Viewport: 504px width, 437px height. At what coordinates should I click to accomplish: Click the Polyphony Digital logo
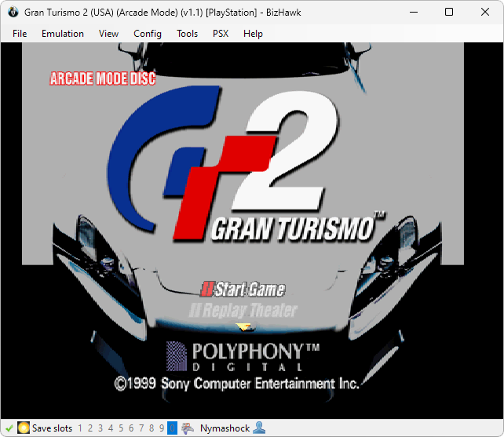[243, 357]
